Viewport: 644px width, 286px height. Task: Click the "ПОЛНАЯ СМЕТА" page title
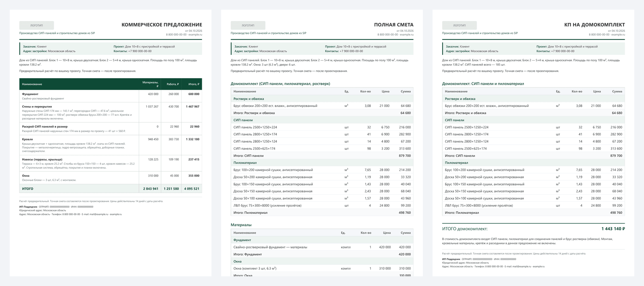pos(394,25)
